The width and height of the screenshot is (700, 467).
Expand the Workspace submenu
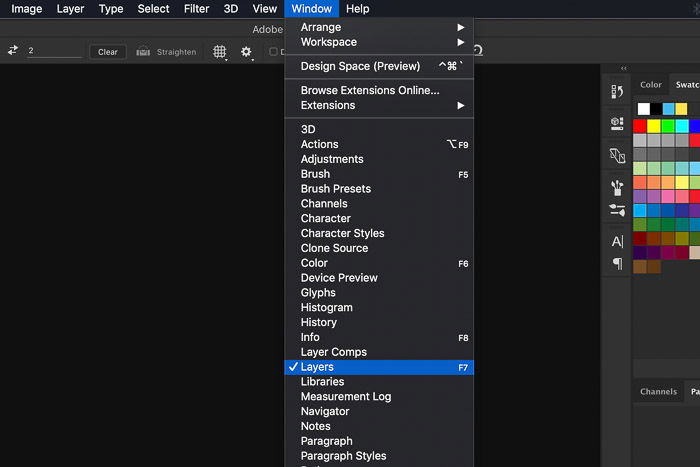[379, 42]
